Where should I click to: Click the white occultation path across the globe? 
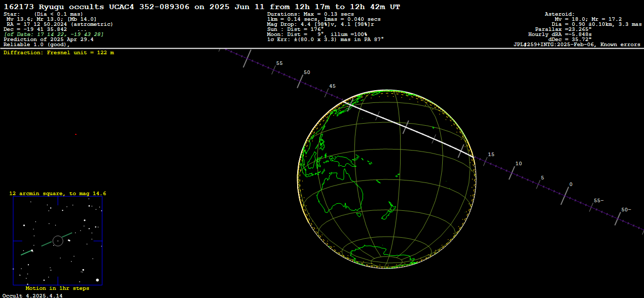click(x=408, y=129)
